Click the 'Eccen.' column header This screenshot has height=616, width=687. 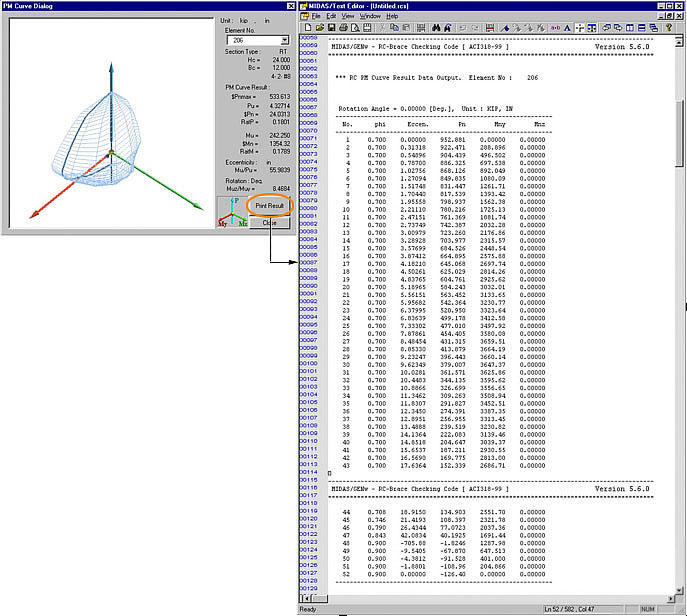coord(417,124)
